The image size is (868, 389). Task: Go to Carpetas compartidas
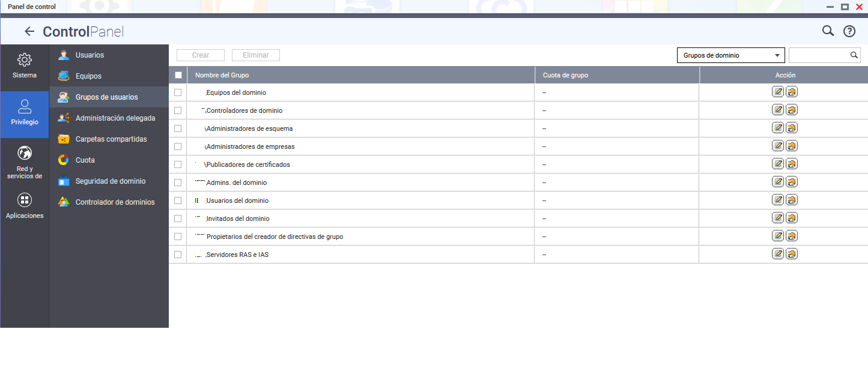[111, 139]
